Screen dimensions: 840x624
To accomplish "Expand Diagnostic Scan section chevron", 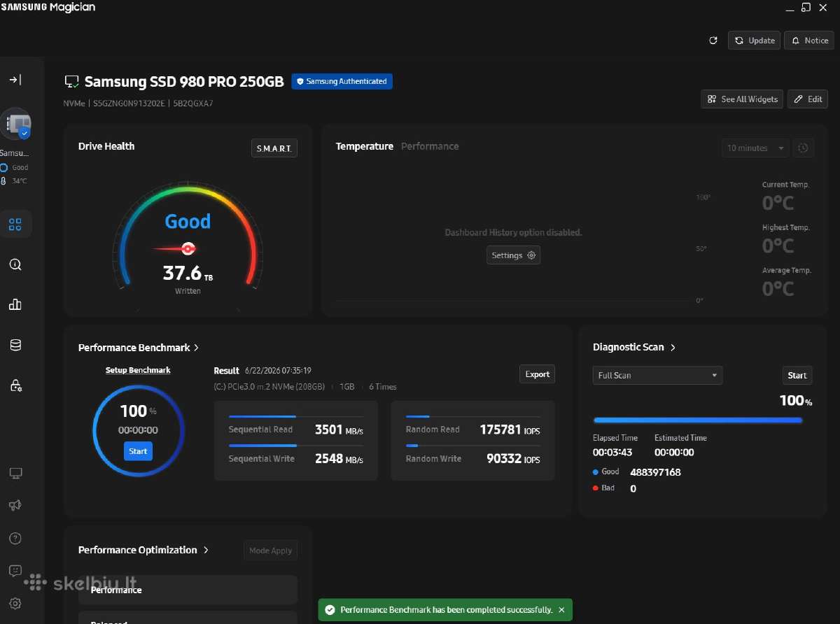I will [673, 348].
